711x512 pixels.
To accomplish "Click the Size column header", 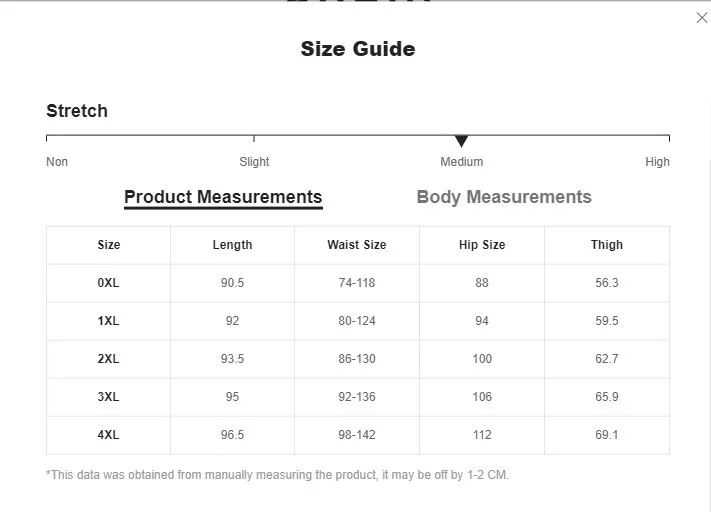I will pos(108,245).
